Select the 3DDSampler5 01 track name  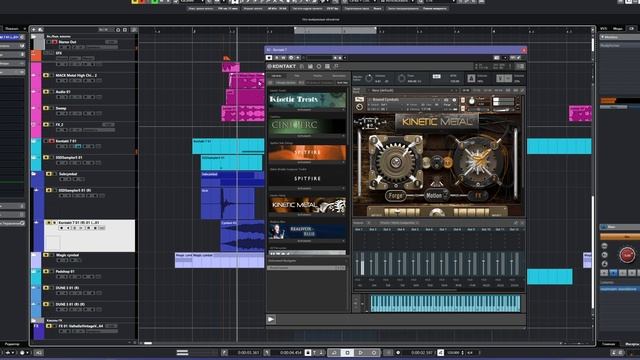[x=69, y=157]
